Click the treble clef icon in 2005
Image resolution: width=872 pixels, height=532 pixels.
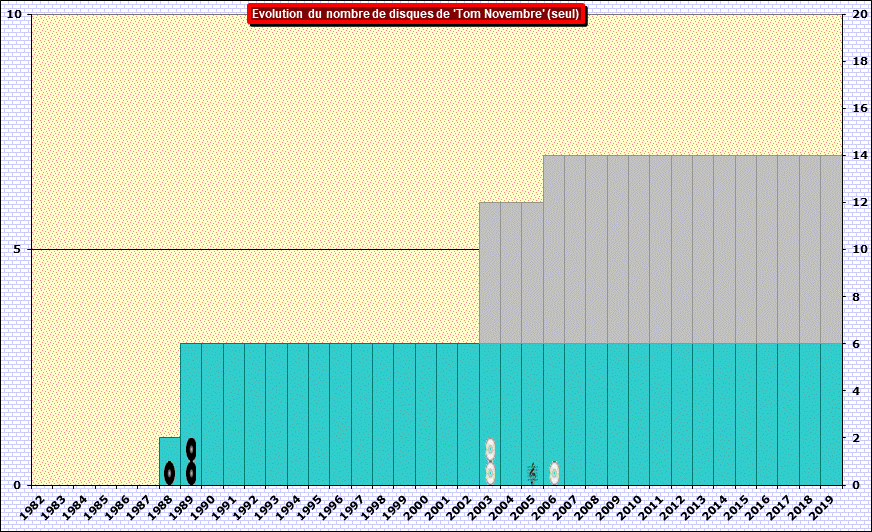pyautogui.click(x=532, y=473)
